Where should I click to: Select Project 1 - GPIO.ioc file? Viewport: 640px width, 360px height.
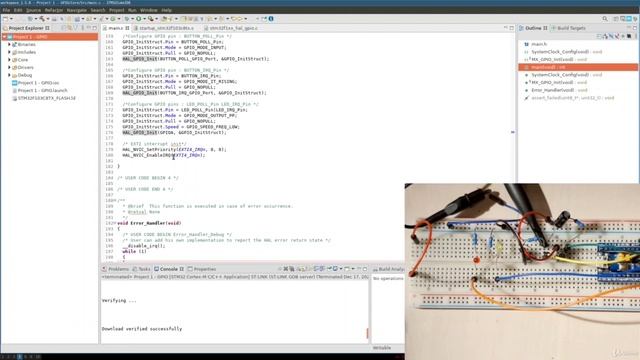(x=38, y=83)
